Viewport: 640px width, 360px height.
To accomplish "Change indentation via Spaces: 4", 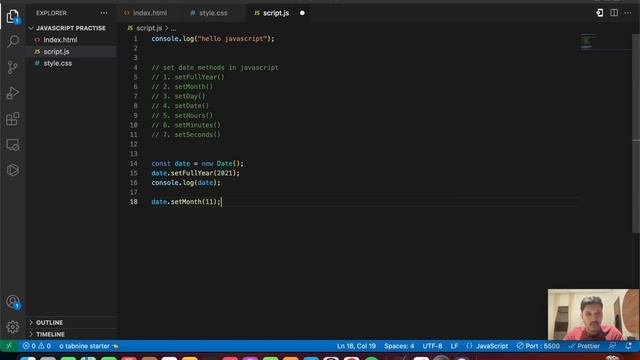I will (x=399, y=346).
